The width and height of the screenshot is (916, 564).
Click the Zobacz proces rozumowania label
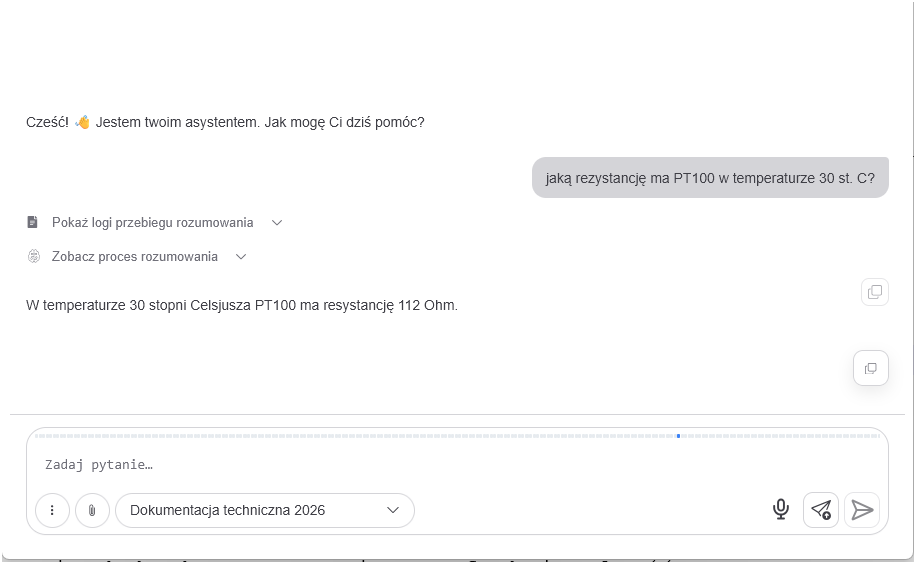(134, 257)
